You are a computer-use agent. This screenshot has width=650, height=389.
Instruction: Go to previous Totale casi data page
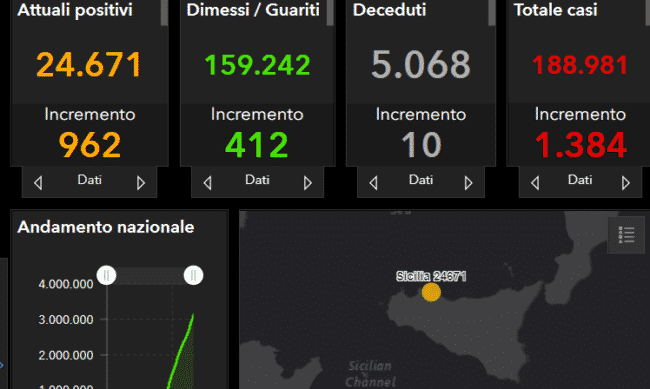click(x=535, y=182)
